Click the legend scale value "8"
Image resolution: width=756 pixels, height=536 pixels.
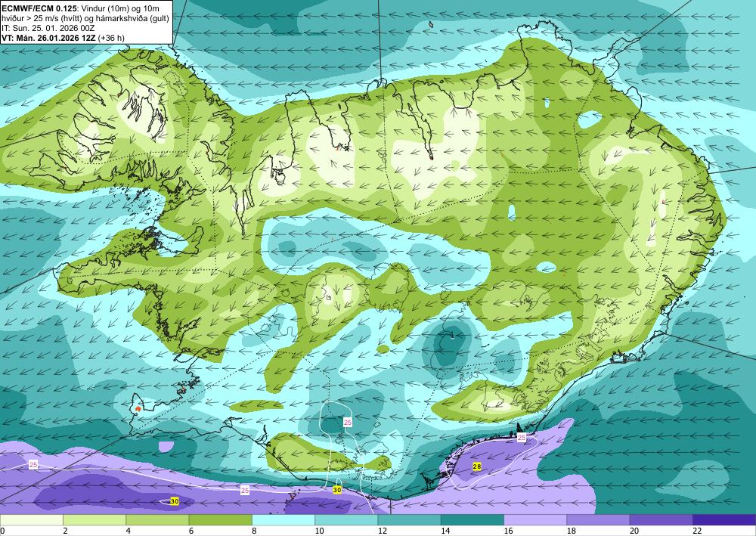point(254,531)
